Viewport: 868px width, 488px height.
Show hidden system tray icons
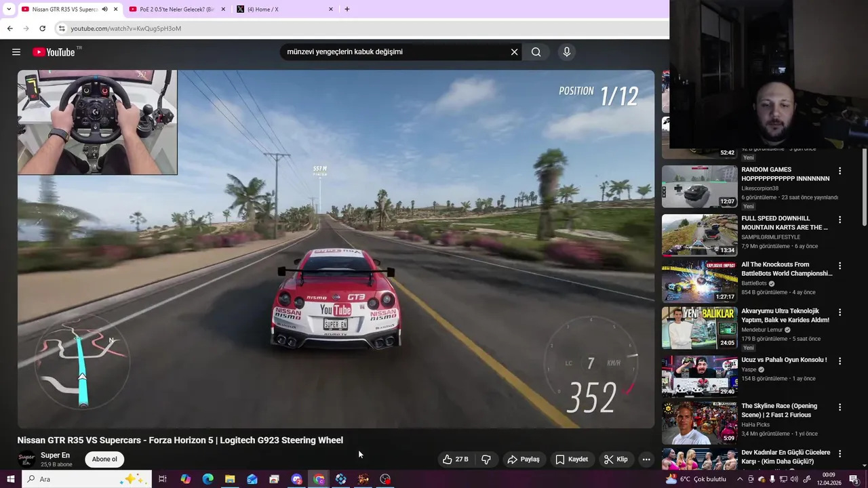tap(740, 479)
